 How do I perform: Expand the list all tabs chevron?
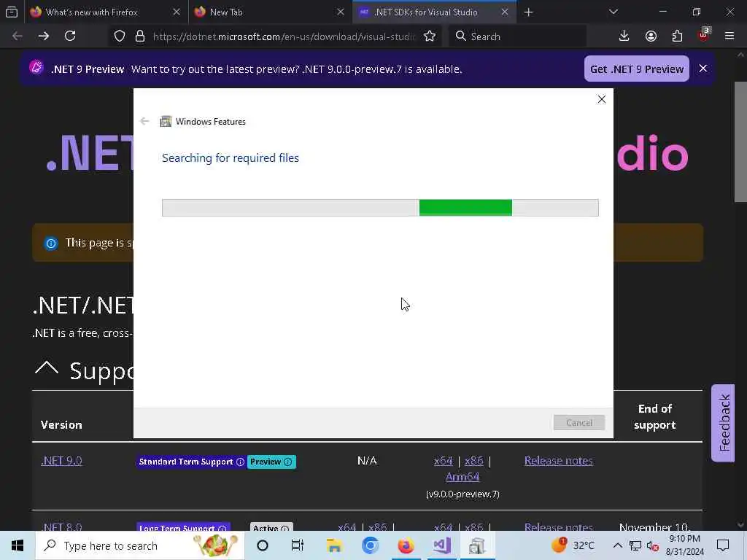point(613,12)
